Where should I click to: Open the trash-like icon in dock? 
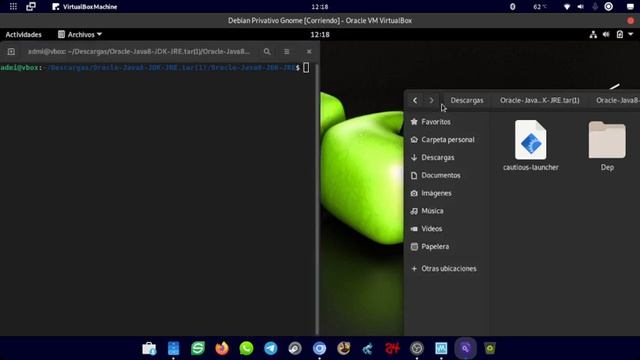[490, 348]
